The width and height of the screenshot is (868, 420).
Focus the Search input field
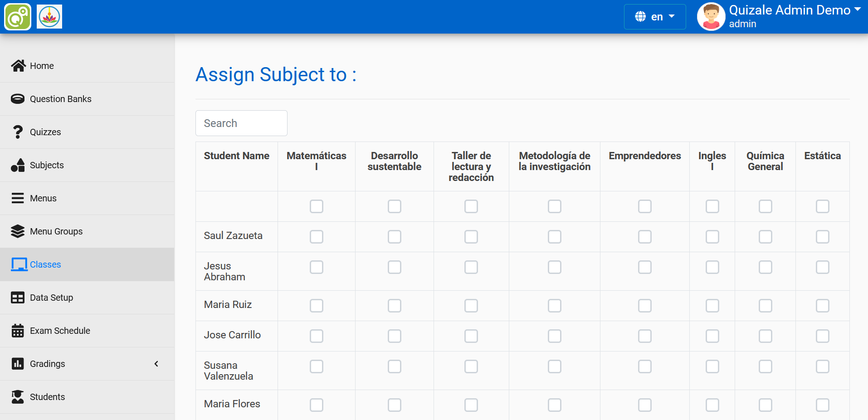tap(241, 123)
